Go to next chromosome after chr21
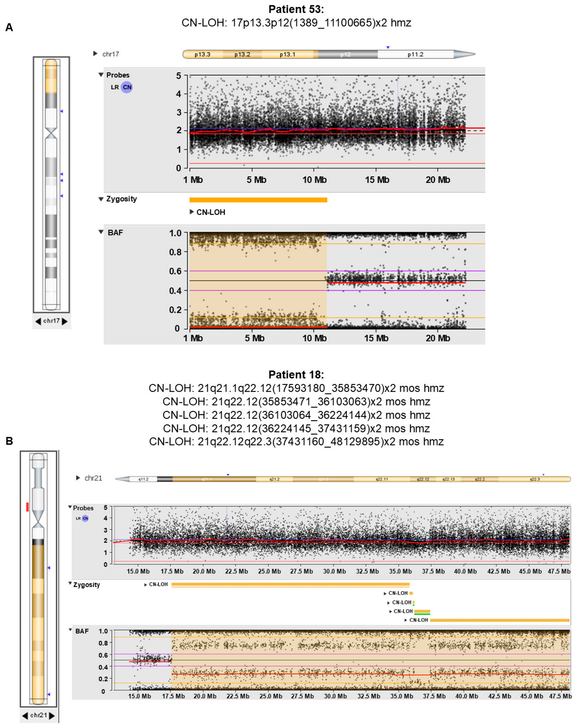Screen dimensions: 577x728 52,715
